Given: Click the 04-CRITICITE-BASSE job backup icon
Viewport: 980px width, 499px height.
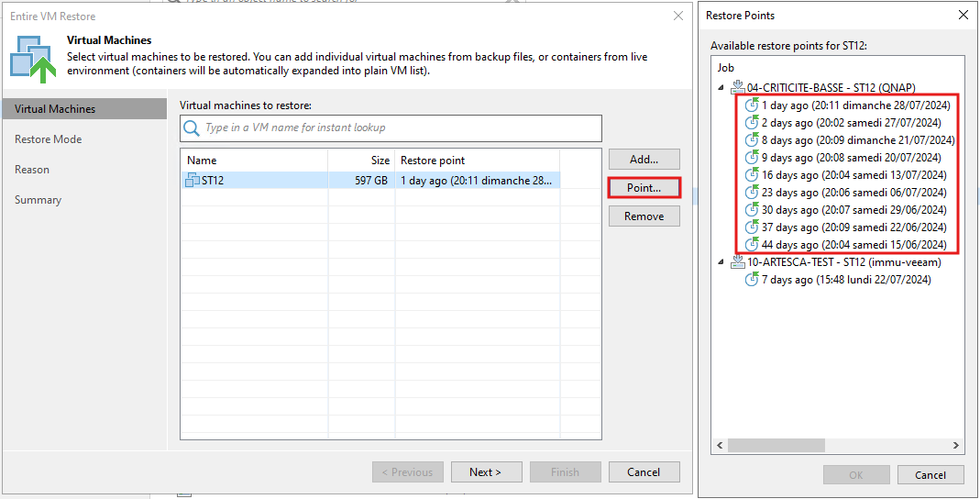Looking at the screenshot, I should click(738, 87).
